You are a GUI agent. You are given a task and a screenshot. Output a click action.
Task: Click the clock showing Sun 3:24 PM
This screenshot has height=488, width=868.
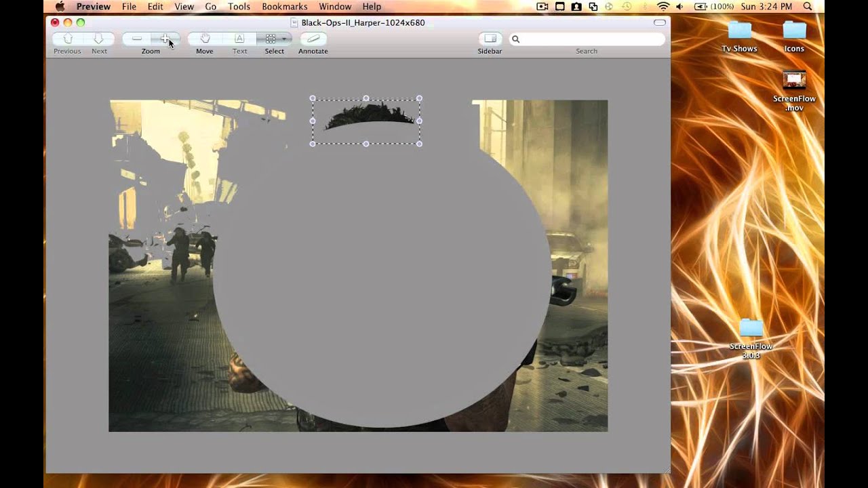click(x=766, y=6)
